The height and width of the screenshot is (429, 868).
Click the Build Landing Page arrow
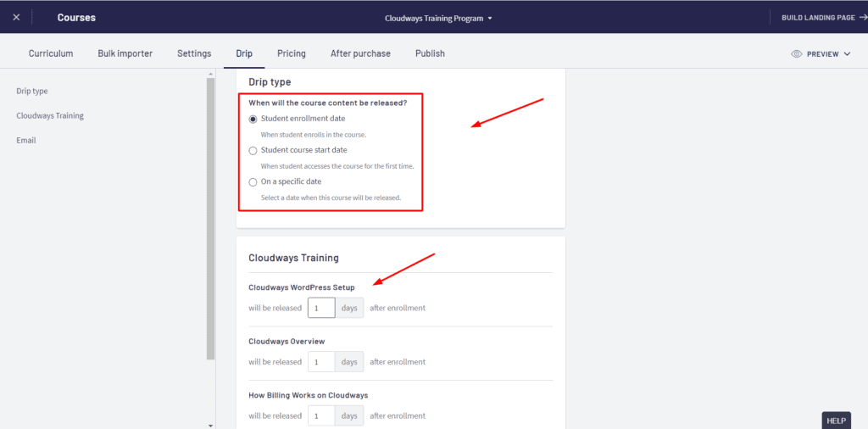[860, 17]
